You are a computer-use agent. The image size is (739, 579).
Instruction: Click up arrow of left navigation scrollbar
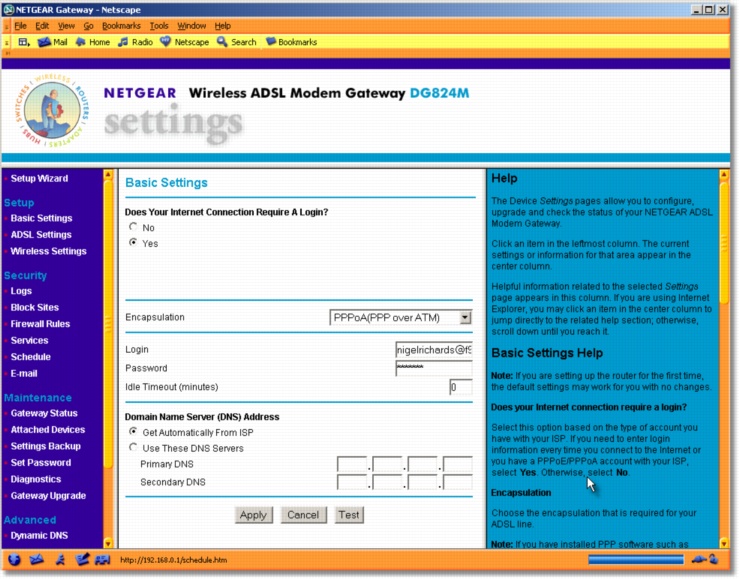(108, 175)
